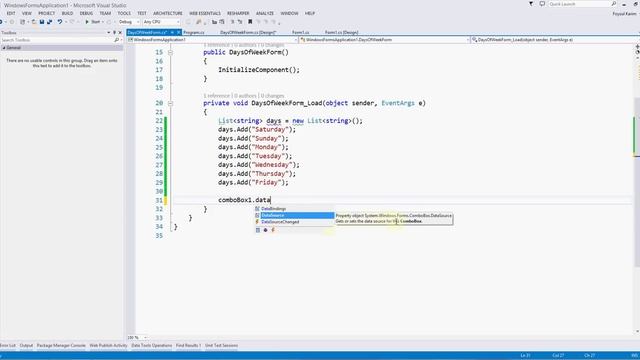Open the DEBUG menu
Screen dimensions: 640x360
point(86,13)
